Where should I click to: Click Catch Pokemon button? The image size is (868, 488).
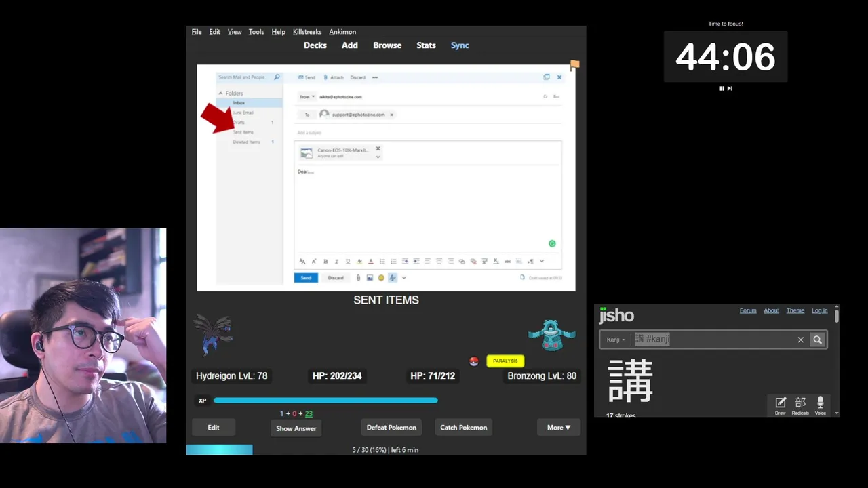[464, 428]
